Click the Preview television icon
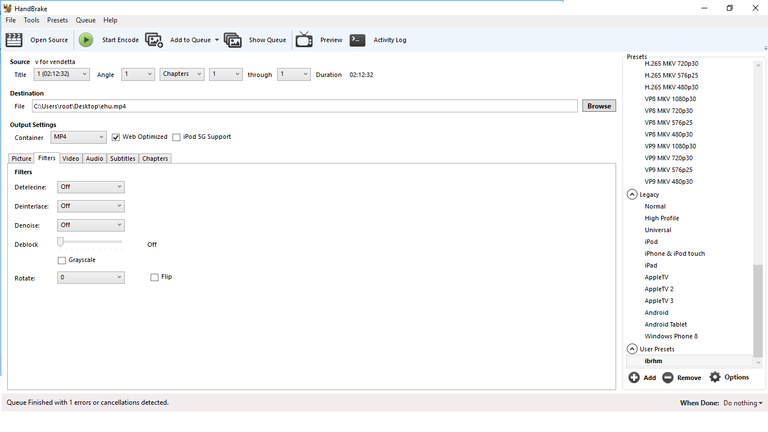This screenshot has width=768, height=432. 304,40
